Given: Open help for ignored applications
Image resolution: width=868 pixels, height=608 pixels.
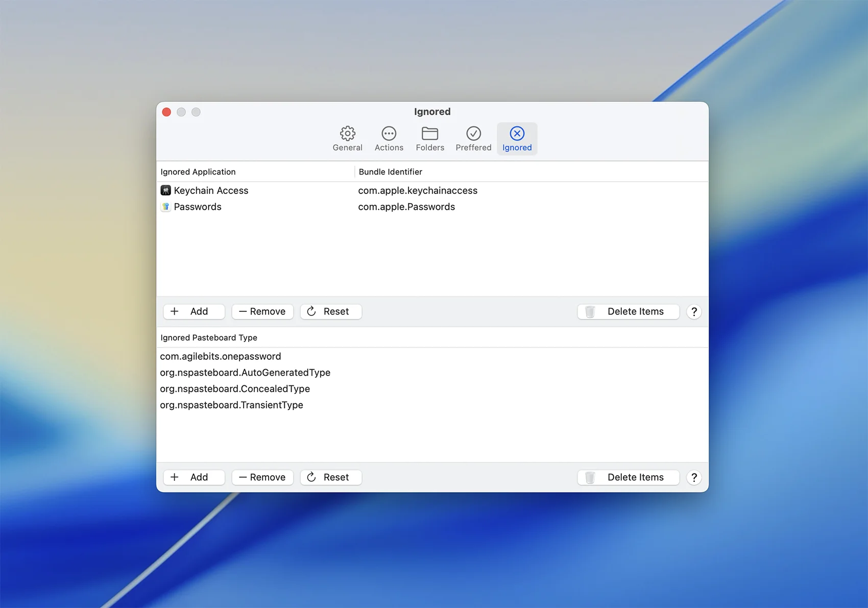Looking at the screenshot, I should coord(693,312).
